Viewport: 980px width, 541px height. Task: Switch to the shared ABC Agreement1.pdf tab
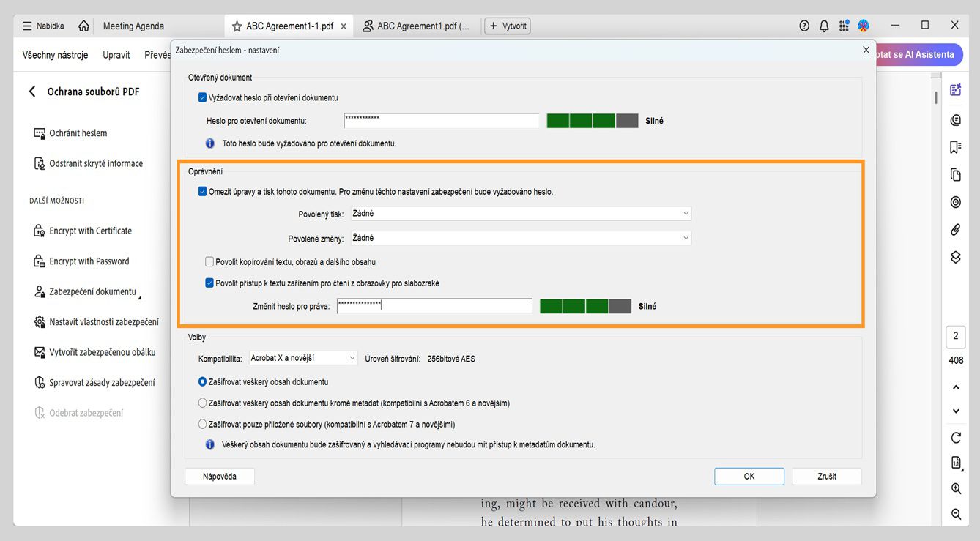pos(417,26)
